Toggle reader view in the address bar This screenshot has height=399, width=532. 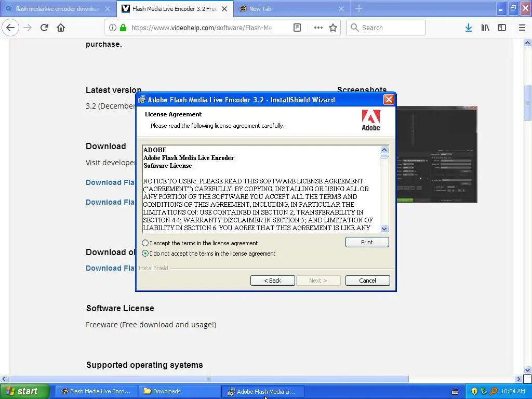click(x=297, y=28)
